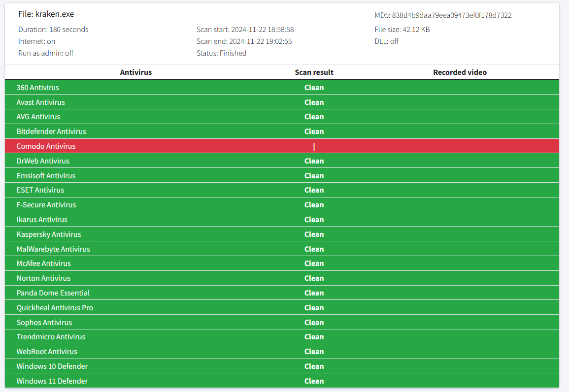Select the 'DrWeb Antivirus' row name
The width and height of the screenshot is (569, 392).
pyautogui.click(x=43, y=161)
